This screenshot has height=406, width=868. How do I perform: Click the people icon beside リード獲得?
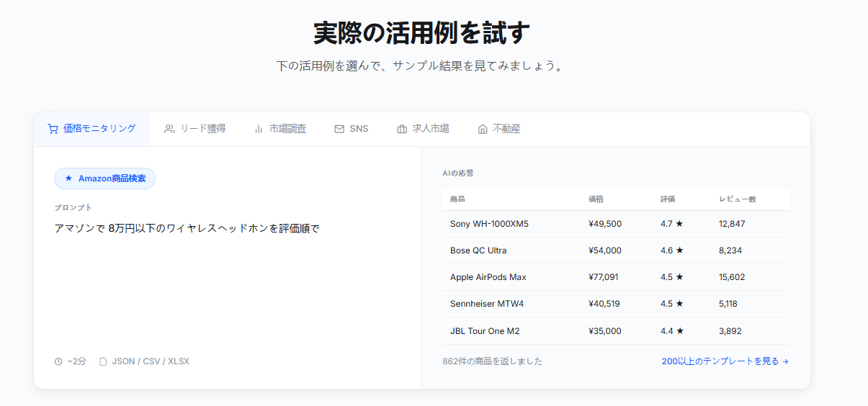click(x=169, y=129)
